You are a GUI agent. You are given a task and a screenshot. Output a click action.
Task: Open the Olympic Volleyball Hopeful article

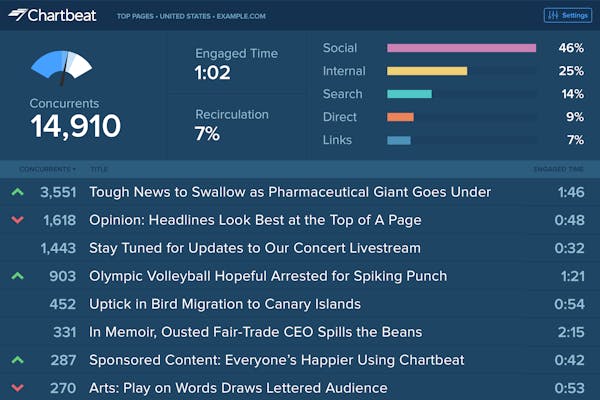point(268,276)
